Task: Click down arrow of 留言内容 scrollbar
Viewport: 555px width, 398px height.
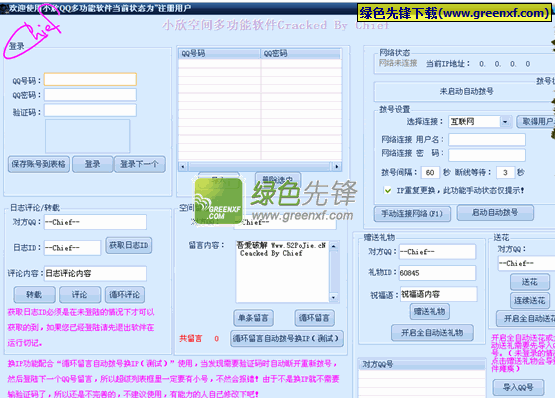Action: pos(334,297)
